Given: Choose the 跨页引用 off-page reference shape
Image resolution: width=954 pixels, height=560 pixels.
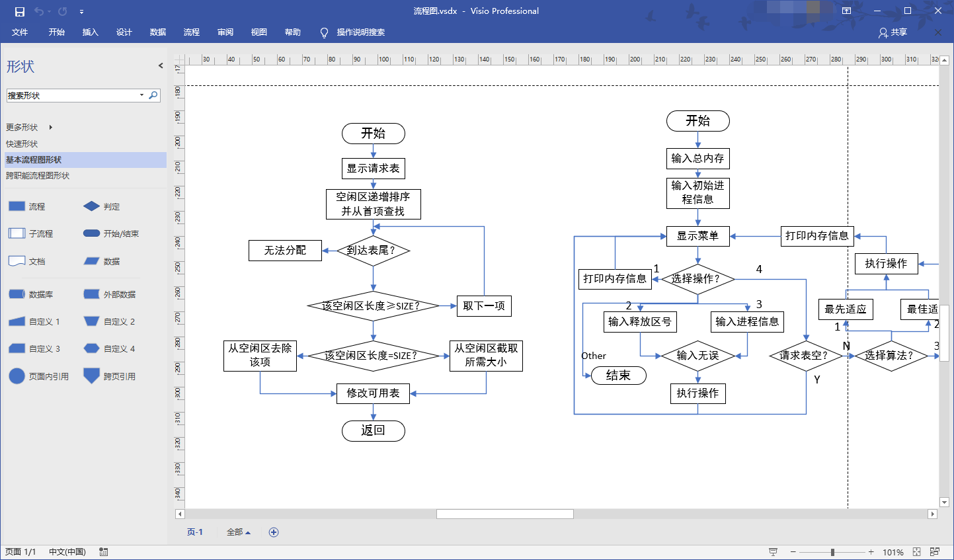Looking at the screenshot, I should [x=91, y=376].
